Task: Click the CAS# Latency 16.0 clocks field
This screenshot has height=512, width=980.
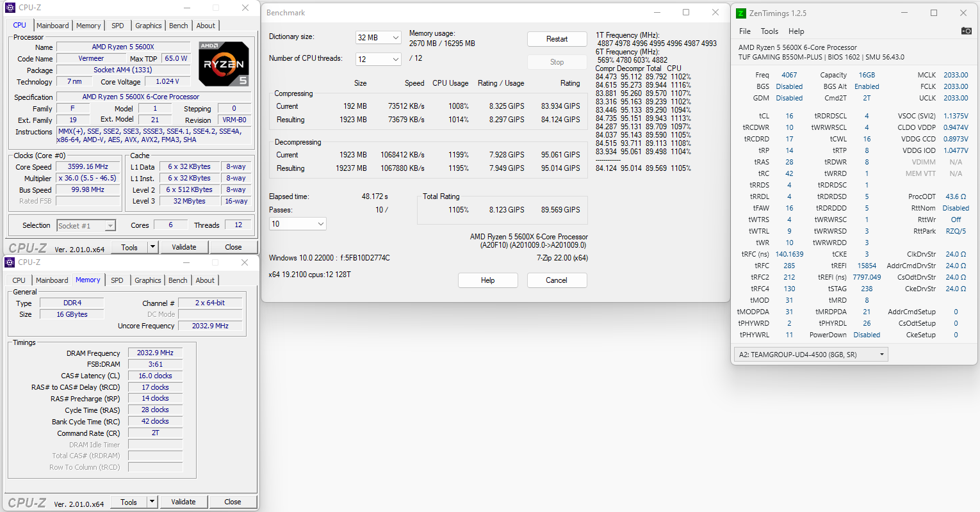Action: 155,376
